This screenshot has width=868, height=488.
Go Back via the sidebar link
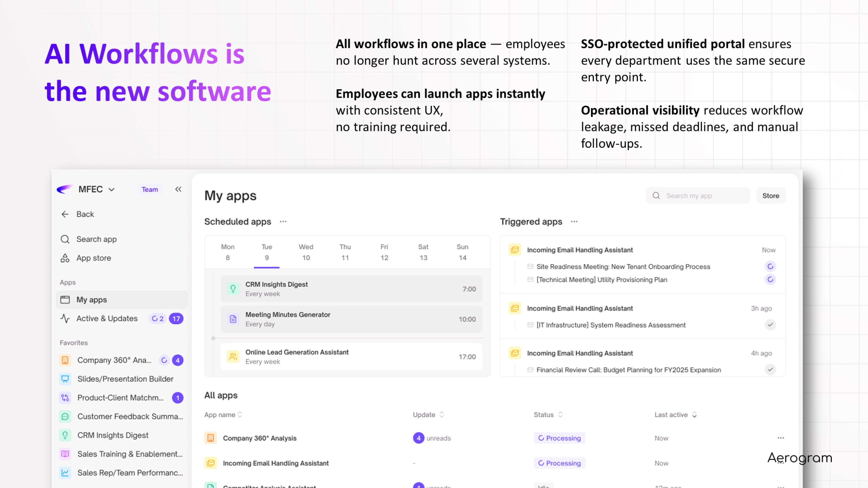(x=85, y=214)
